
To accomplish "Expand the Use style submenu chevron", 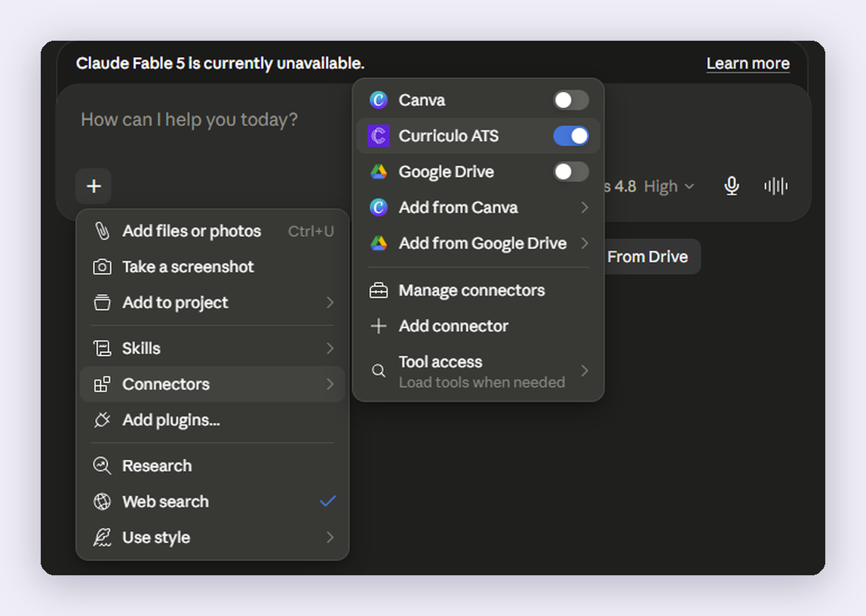I will [x=330, y=538].
